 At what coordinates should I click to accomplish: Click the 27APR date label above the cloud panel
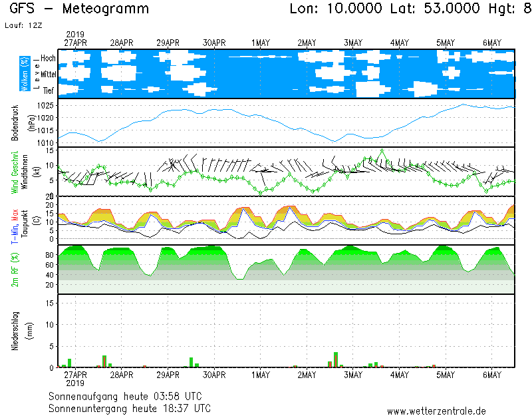[x=75, y=43]
